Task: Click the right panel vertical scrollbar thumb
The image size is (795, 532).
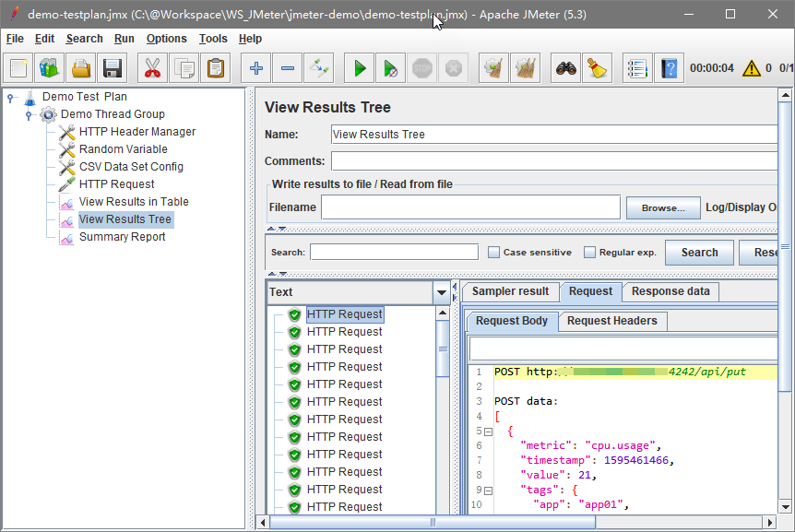Action: pyautogui.click(x=785, y=246)
